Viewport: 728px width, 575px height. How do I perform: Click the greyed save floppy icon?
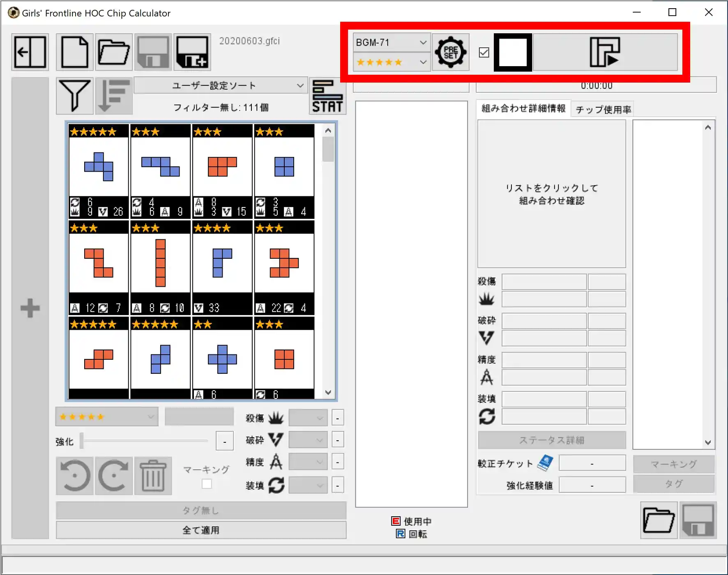(153, 52)
